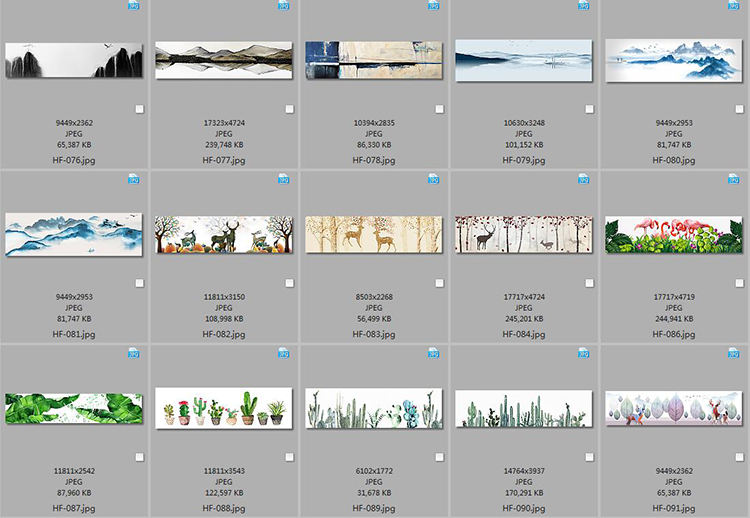
Task: Click the blue badge icon above HF-091 thumbnail
Action: tap(733, 352)
